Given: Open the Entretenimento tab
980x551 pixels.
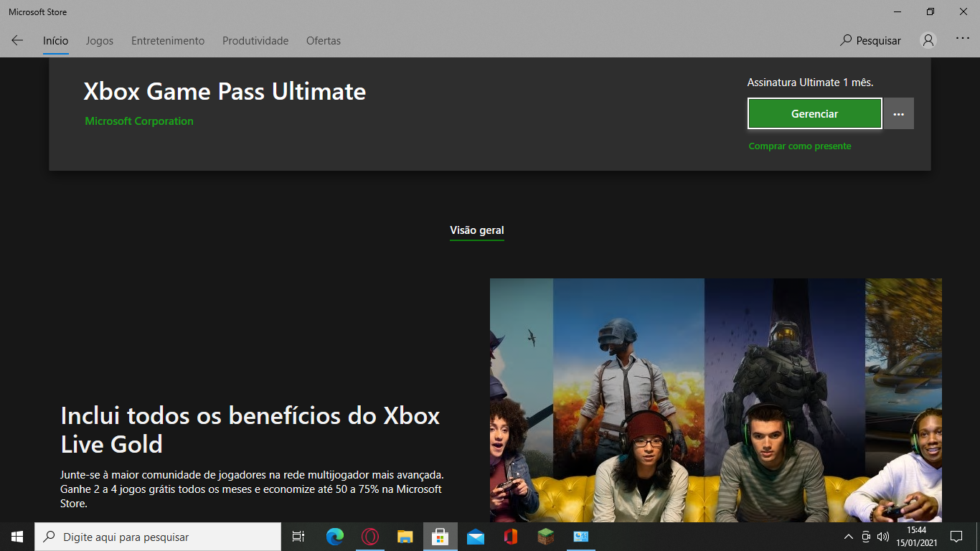Looking at the screenshot, I should tap(168, 41).
